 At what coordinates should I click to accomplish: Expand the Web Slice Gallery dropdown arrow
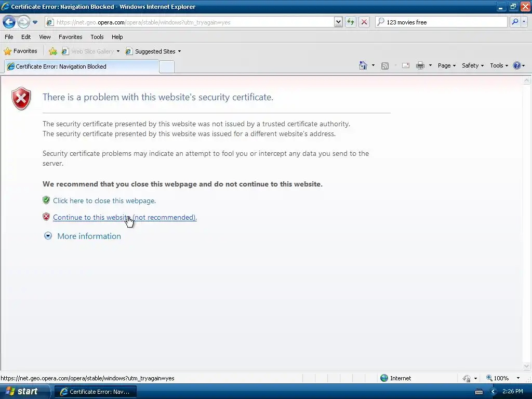118,51
